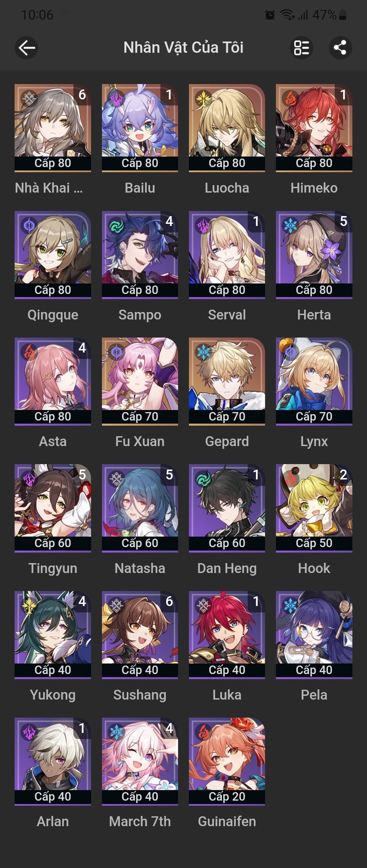367x868 pixels.
Task: Tap the Nhân Vật Của Tôi title
Action: (183, 48)
